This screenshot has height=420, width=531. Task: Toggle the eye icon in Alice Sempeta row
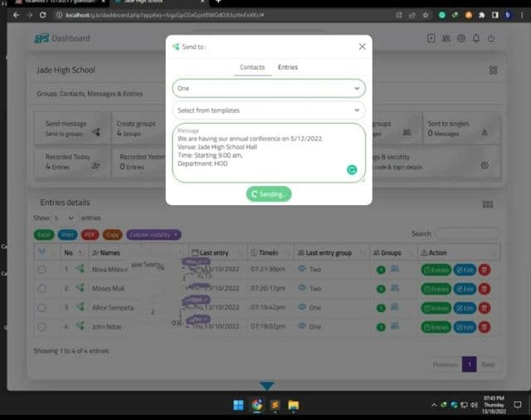[x=302, y=307]
